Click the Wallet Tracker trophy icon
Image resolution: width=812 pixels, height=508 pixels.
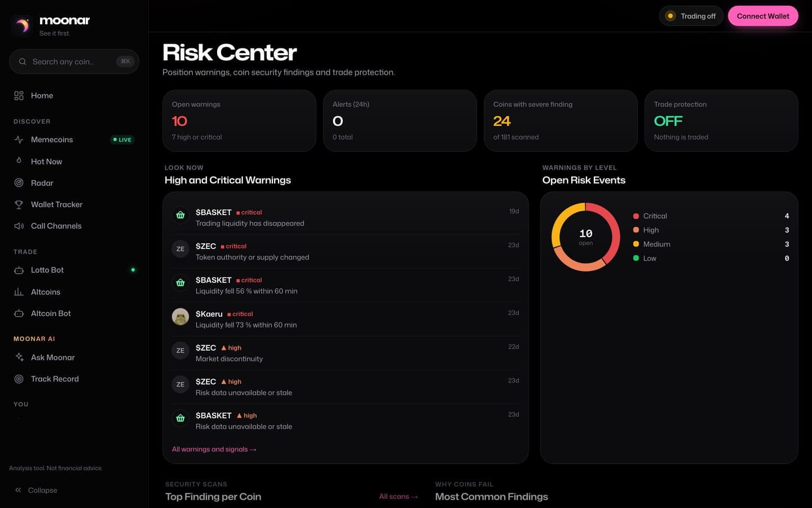(19, 204)
